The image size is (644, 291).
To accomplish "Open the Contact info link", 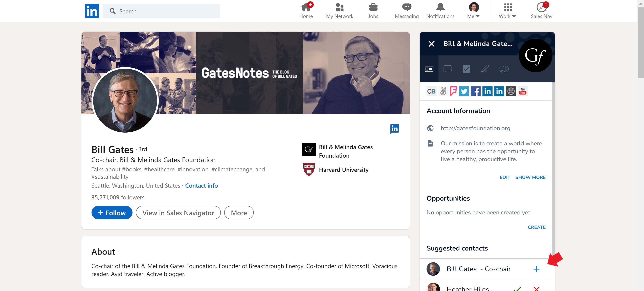I will [x=201, y=186].
